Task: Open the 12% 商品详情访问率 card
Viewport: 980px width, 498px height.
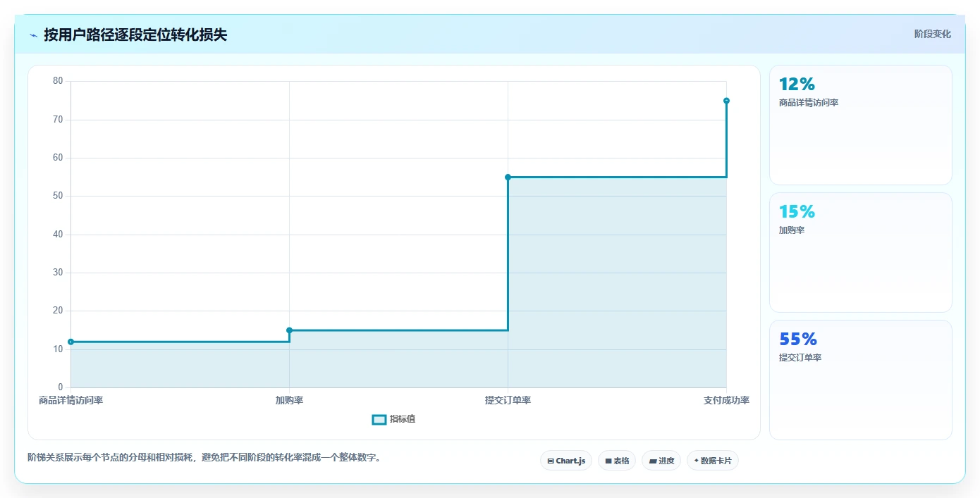Action: [x=861, y=125]
